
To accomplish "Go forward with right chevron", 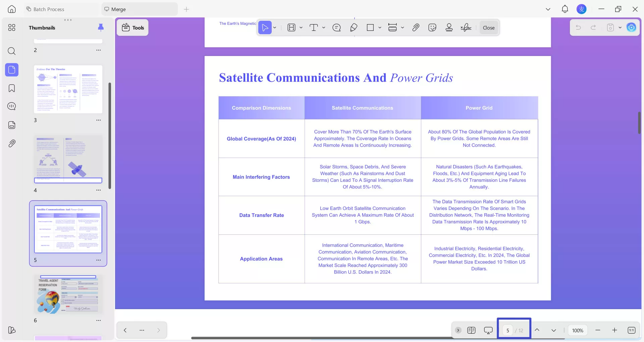I will tap(159, 330).
